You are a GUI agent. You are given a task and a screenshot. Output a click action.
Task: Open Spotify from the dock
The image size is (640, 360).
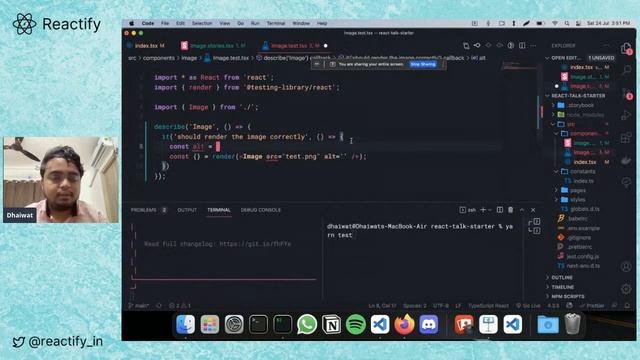356,324
